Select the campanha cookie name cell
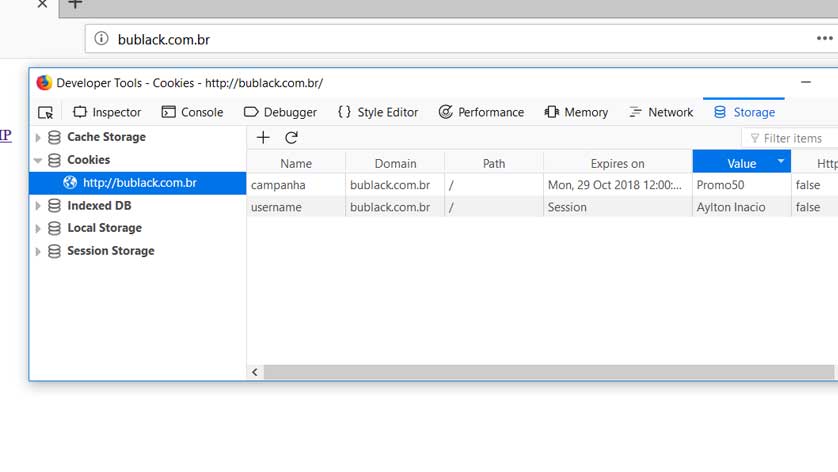 [x=296, y=185]
